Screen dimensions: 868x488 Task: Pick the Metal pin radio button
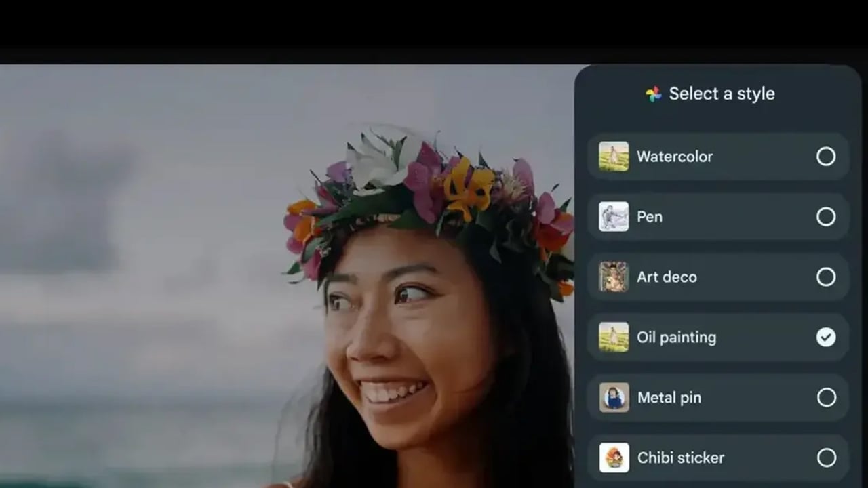coord(826,397)
